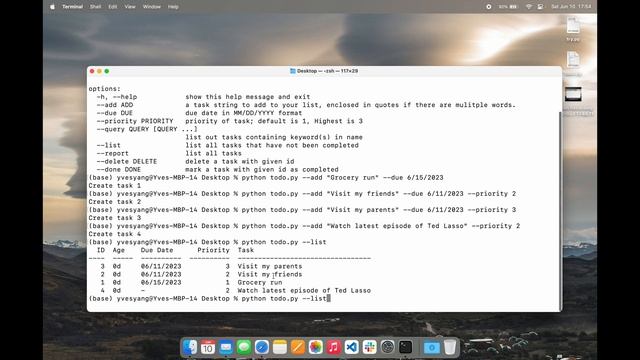Open the View menu
This screenshot has height=360, width=640.
pyautogui.click(x=130, y=7)
